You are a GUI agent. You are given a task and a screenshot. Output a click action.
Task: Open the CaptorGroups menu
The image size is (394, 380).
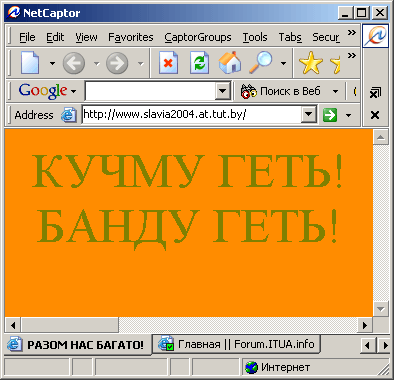[198, 37]
